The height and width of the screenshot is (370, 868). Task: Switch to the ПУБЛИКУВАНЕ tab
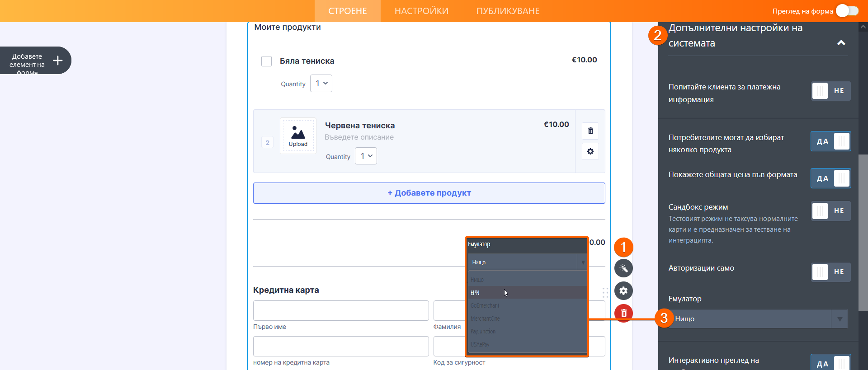pos(508,11)
